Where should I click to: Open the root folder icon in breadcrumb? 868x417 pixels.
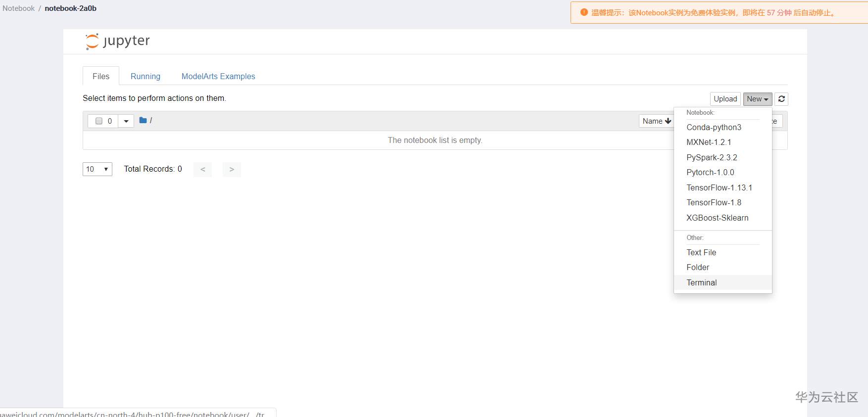click(x=143, y=120)
